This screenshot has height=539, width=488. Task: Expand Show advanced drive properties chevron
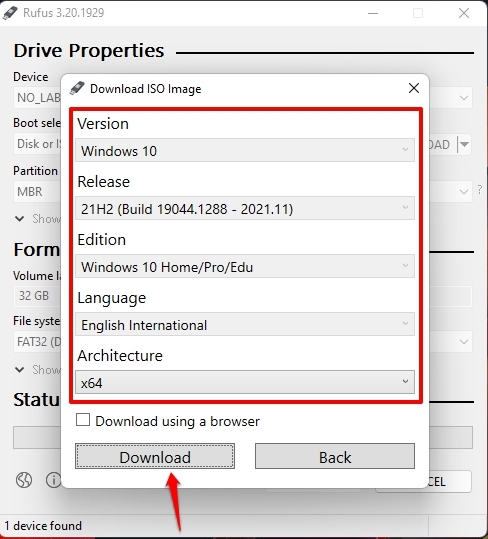[20, 219]
